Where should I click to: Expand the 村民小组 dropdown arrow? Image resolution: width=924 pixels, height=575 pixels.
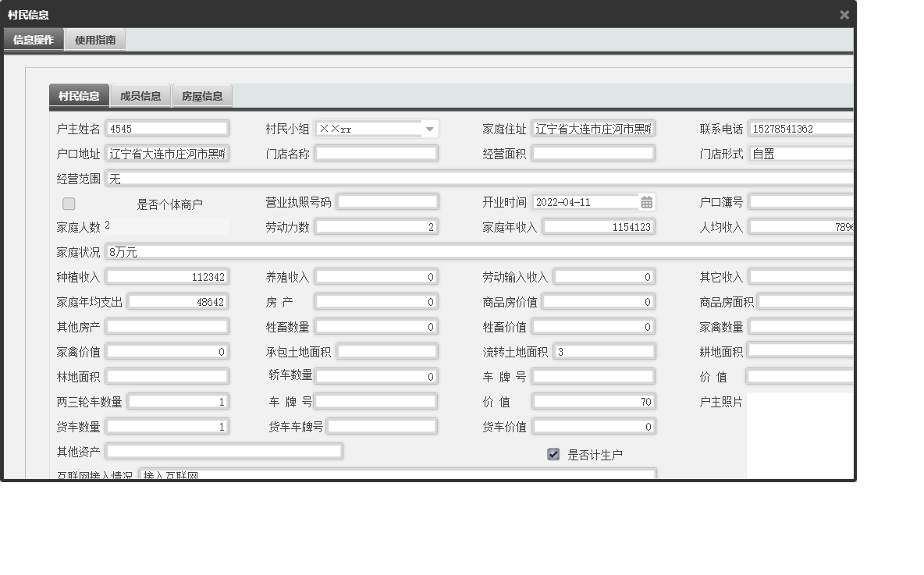tap(432, 129)
